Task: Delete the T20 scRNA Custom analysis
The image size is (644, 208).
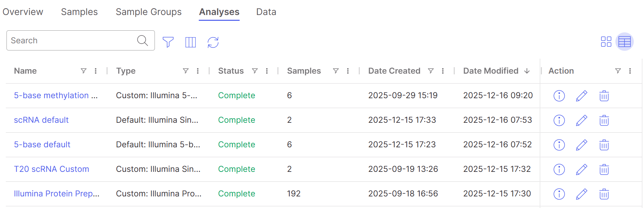Action: (604, 169)
